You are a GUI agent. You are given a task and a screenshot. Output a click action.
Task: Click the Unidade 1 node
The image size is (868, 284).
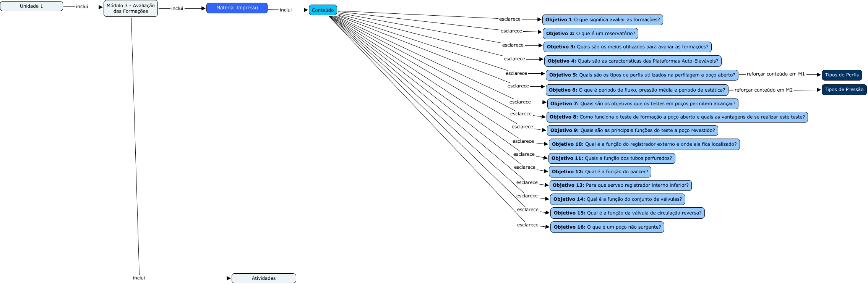(x=31, y=6)
